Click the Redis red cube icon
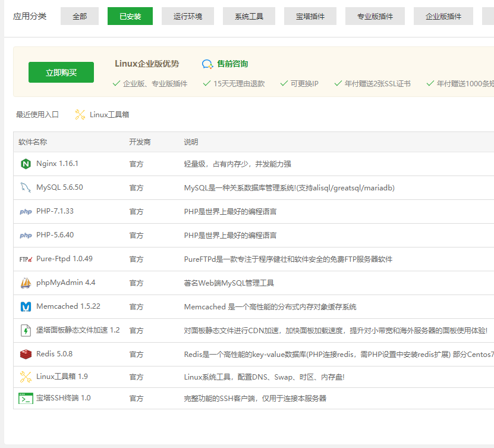Viewport: 494px width, 448px height. (x=26, y=355)
